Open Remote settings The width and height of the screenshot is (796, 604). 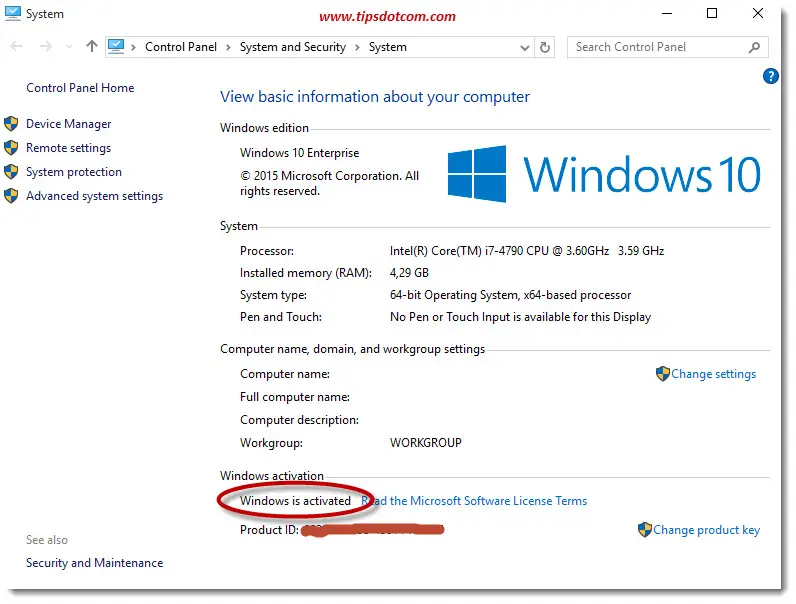[x=69, y=148]
